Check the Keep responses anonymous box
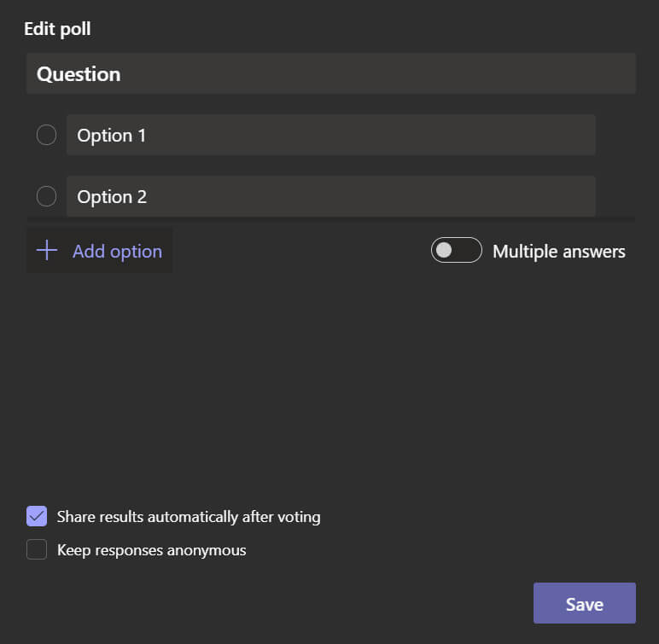 click(37, 550)
